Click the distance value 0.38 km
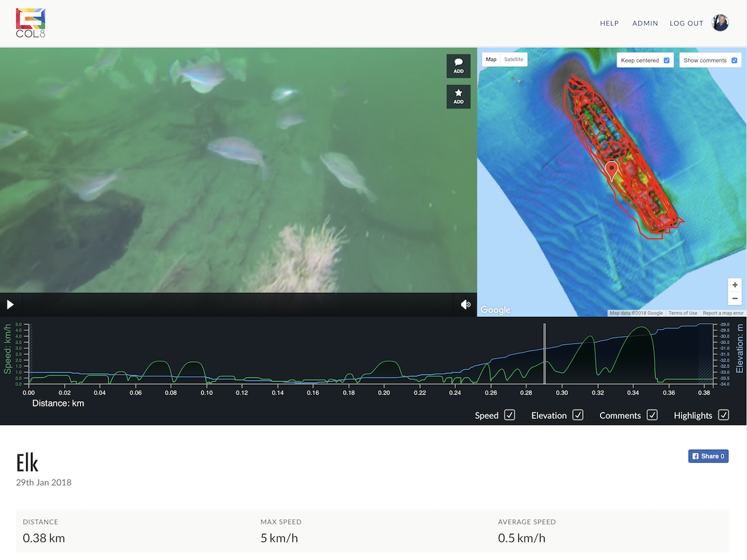This screenshot has width=747, height=560. [44, 538]
